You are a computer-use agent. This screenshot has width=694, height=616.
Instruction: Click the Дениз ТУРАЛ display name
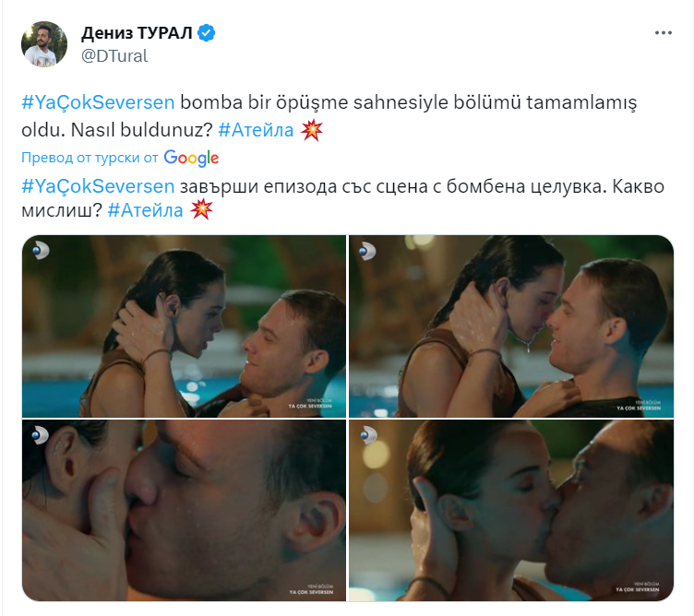[x=137, y=33]
